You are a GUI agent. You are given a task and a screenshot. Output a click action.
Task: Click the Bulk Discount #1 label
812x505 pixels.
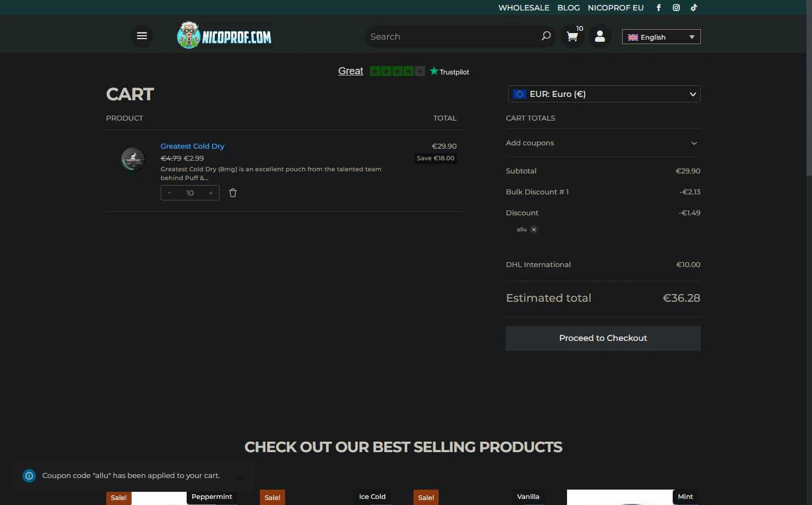click(x=537, y=192)
